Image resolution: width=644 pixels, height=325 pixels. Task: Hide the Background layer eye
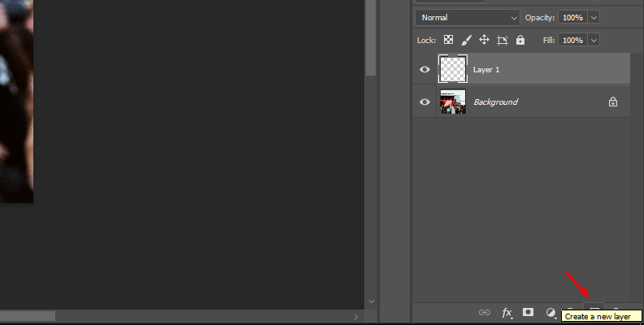pos(424,102)
